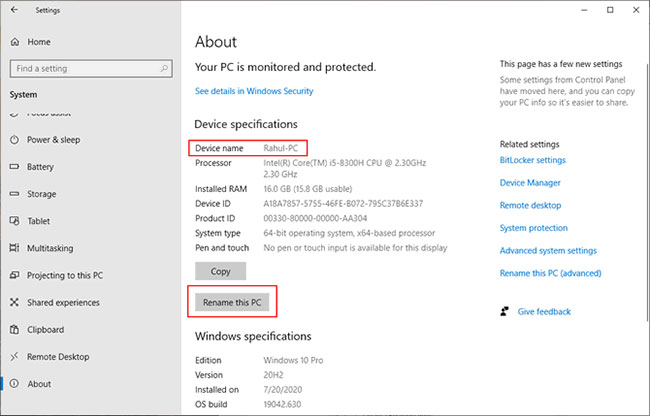Click the System protection link

(535, 228)
